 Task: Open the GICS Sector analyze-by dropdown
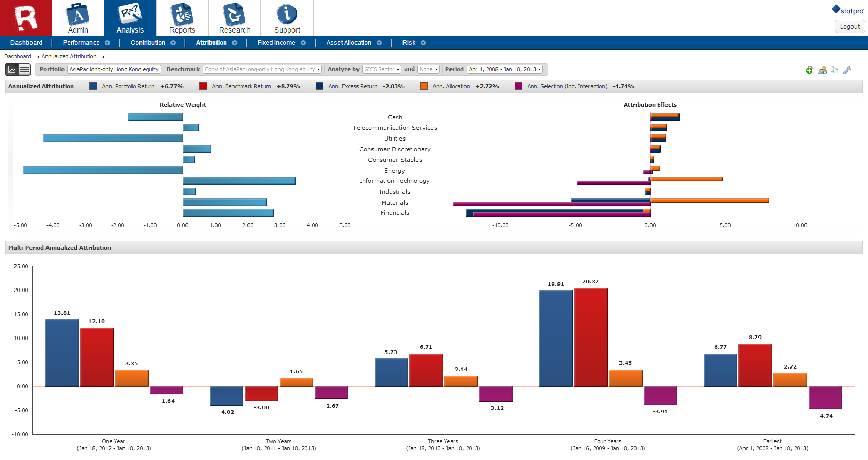pos(382,69)
